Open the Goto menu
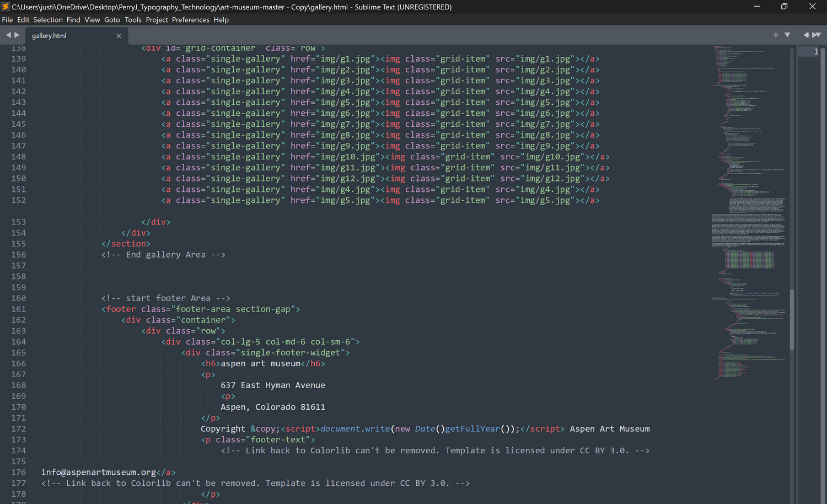This screenshot has width=827, height=504. click(x=112, y=20)
